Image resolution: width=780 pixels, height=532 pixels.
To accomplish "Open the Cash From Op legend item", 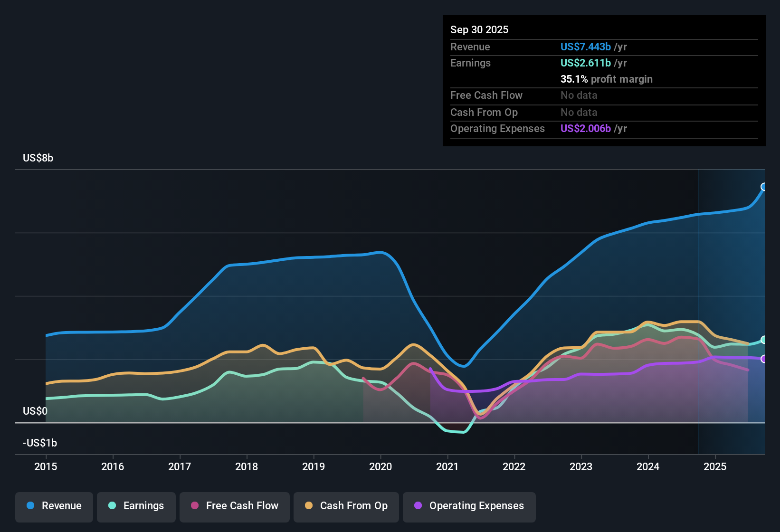I will click(x=346, y=506).
